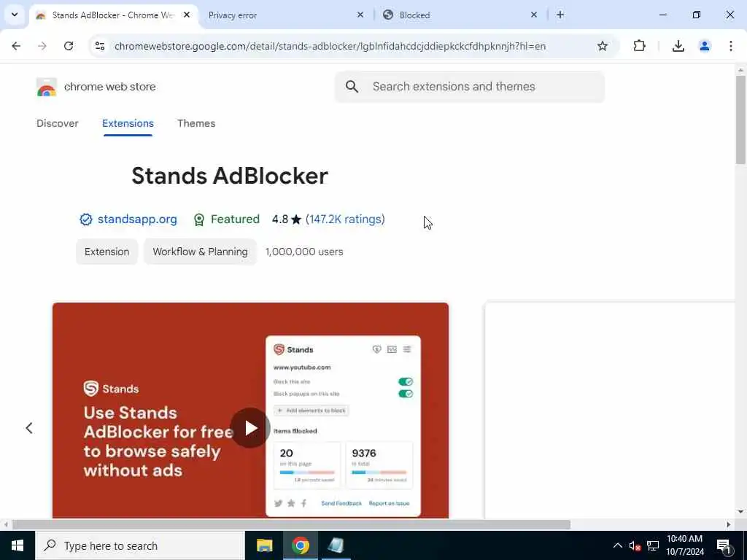
Task: Click the horizontal page scrollbar
Action: (x=292, y=525)
